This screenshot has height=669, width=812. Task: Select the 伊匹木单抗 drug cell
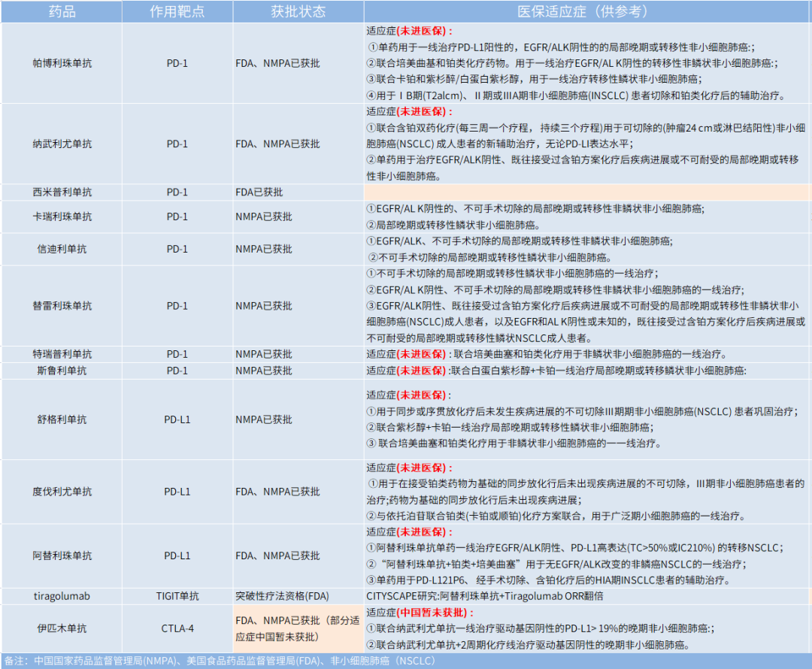click(62, 628)
